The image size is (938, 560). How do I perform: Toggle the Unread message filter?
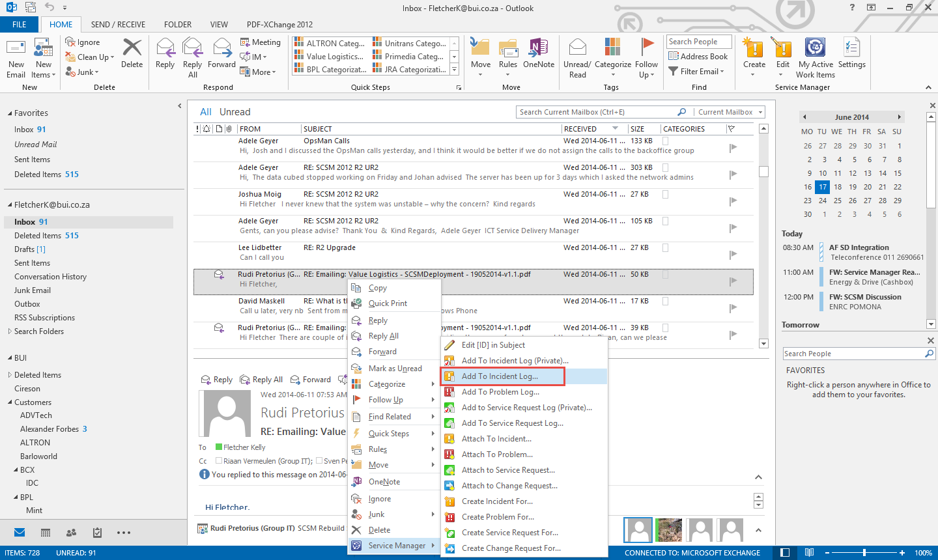[x=234, y=112]
